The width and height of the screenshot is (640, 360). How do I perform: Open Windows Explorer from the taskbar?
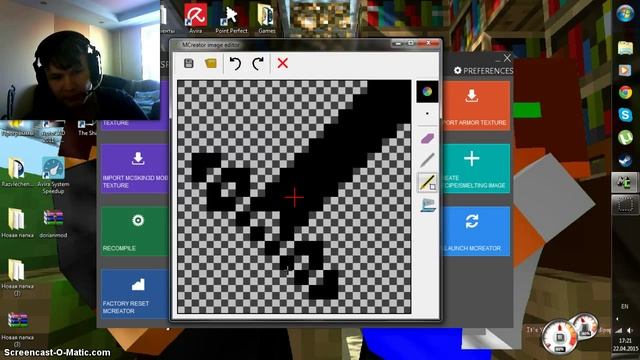625,48
